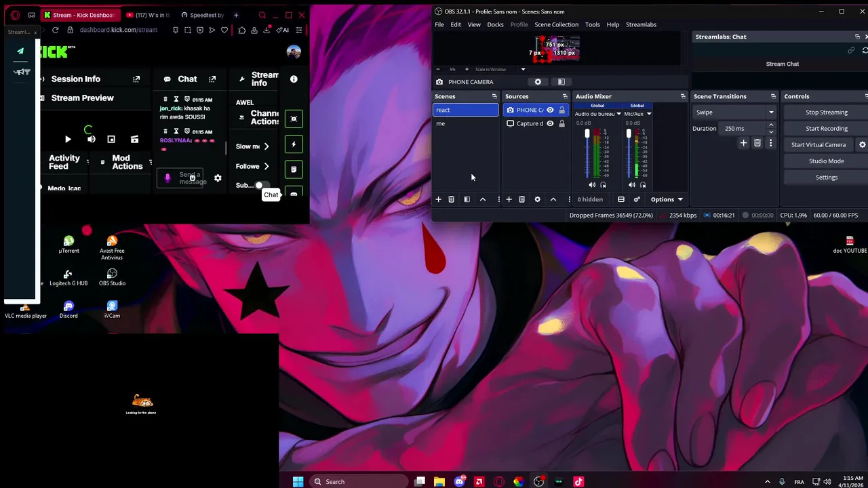Pop out Kick Session Info panel
This screenshot has width=868, height=488.
136,79
